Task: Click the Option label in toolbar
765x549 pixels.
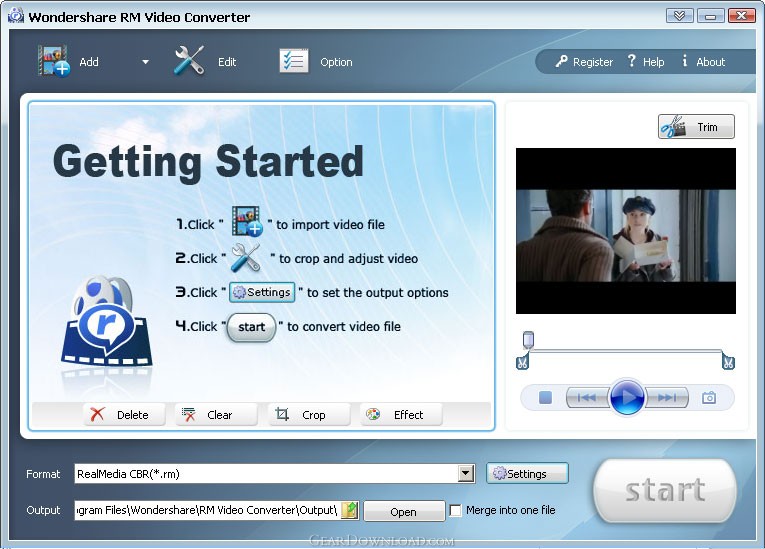Action: 336,62
